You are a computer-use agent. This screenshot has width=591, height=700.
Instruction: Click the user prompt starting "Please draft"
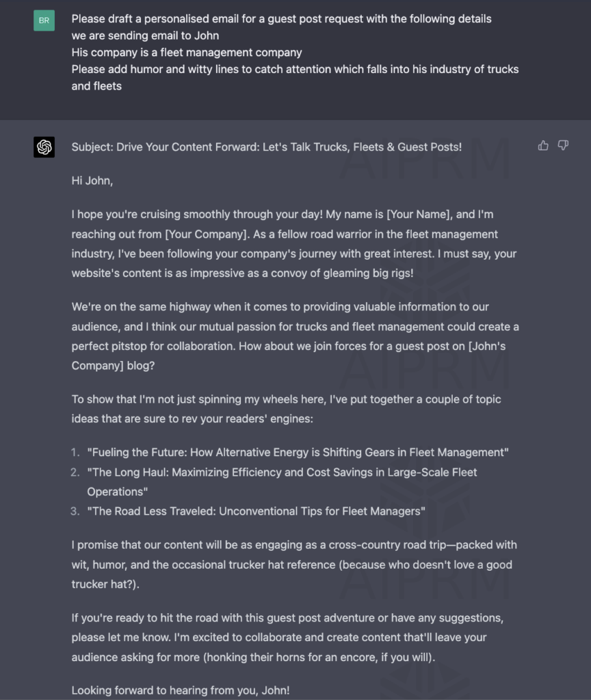click(x=281, y=18)
